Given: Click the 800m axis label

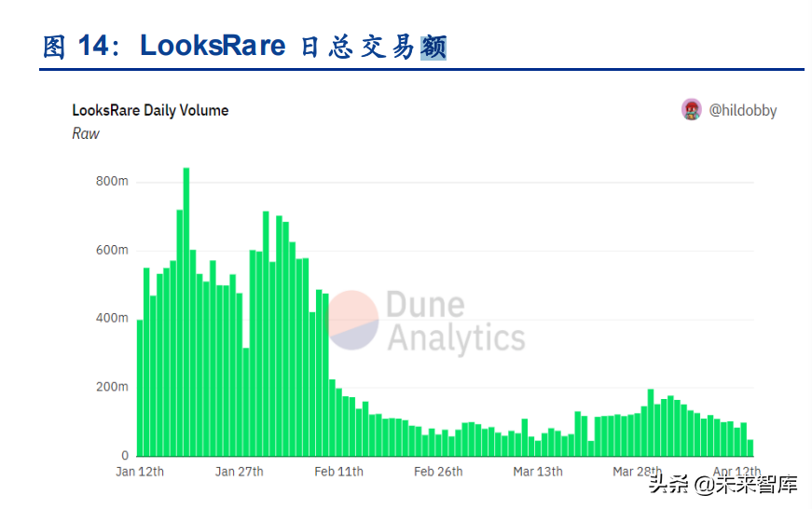Looking at the screenshot, I should pyautogui.click(x=112, y=181).
